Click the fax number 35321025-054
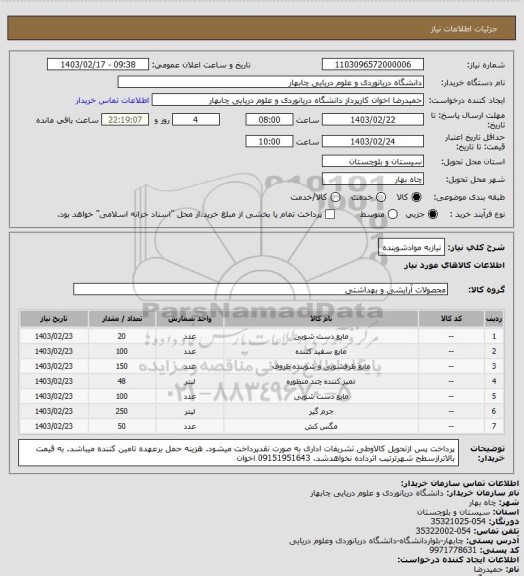Viewport: 524px width, 576px height. click(x=458, y=521)
